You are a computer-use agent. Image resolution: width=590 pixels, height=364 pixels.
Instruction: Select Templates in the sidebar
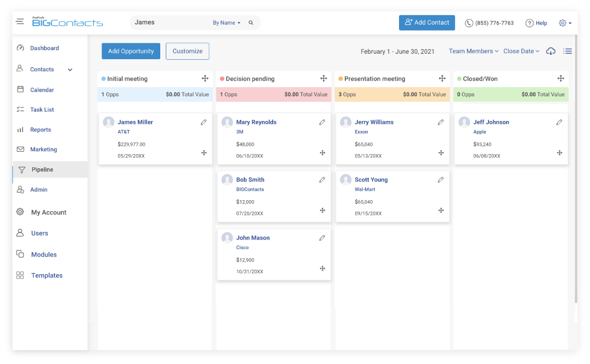point(20,275)
